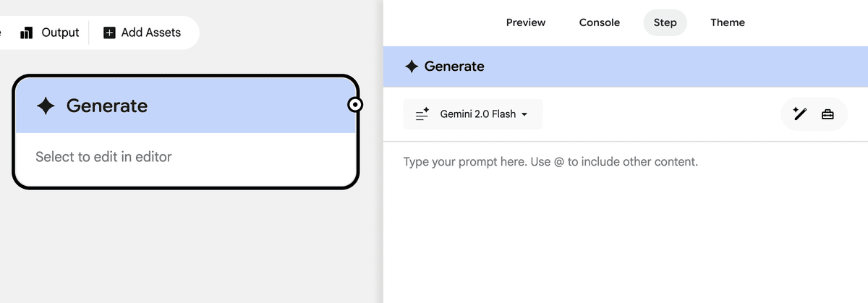The image size is (868, 303).
Task: Go to the Theme tab
Action: [728, 22]
